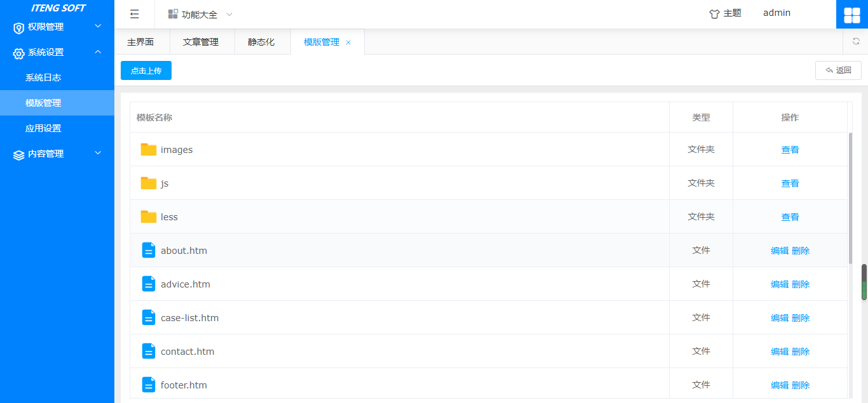Click the 点击上传 upload button
This screenshot has width=868, height=403.
(146, 70)
